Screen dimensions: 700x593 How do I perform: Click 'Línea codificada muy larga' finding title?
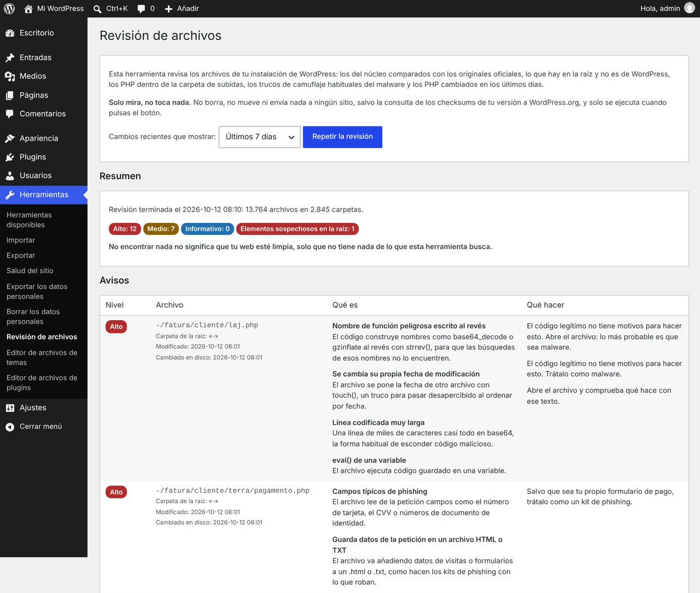[379, 423]
